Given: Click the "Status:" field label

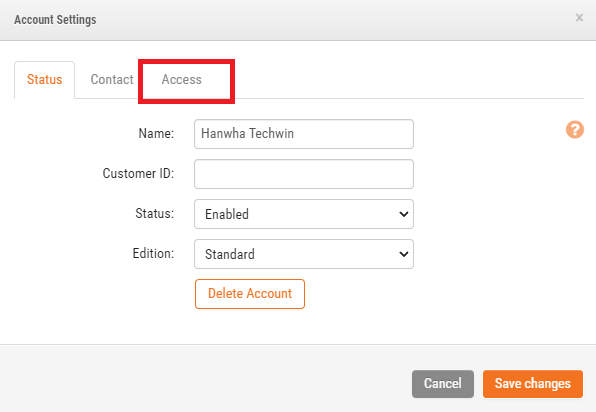Looking at the screenshot, I should click(155, 213).
